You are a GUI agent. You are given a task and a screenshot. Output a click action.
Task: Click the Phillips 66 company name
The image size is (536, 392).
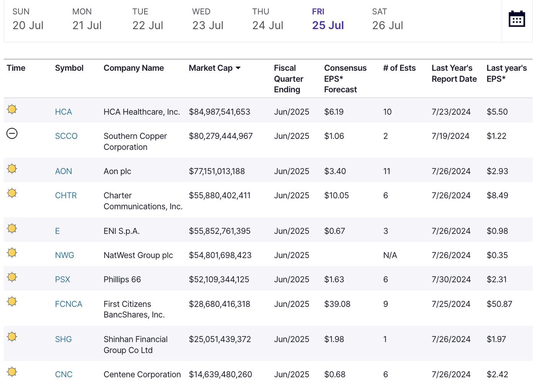122,279
